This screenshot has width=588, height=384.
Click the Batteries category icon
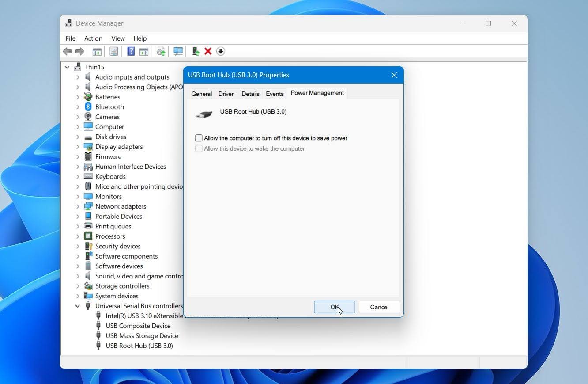[x=88, y=97]
